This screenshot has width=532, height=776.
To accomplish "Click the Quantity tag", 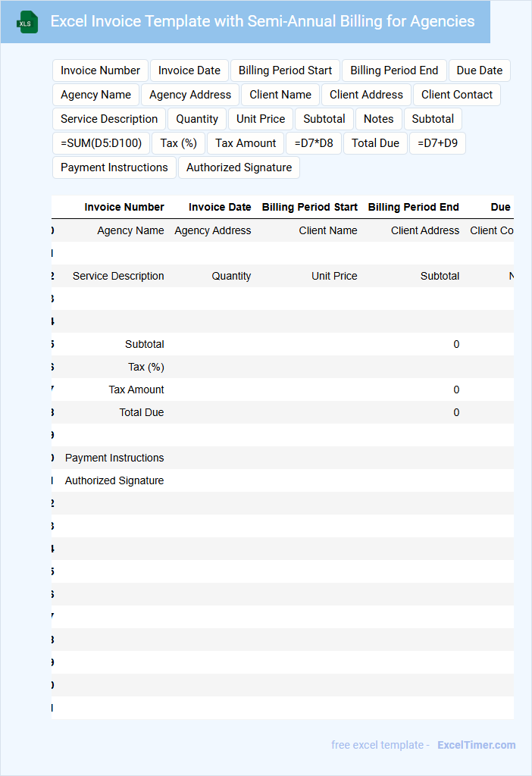I will click(197, 119).
